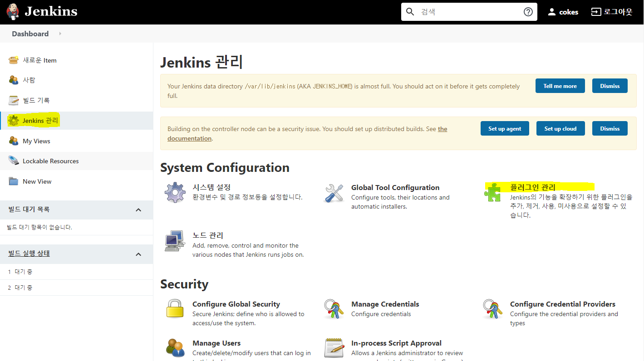Click the logout arrow icon

[x=596, y=12]
